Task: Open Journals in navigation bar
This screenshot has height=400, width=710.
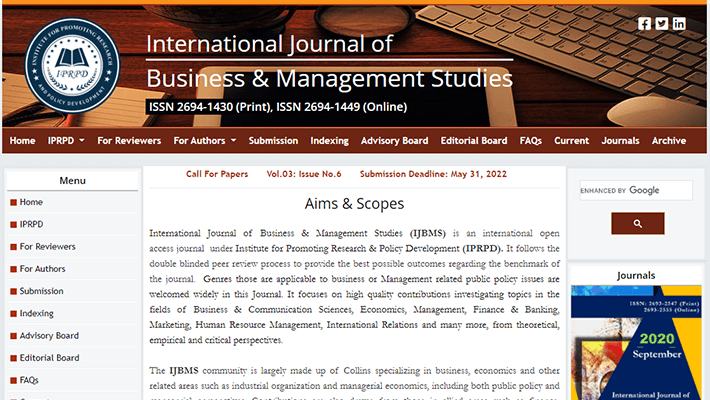Action: pyautogui.click(x=620, y=141)
